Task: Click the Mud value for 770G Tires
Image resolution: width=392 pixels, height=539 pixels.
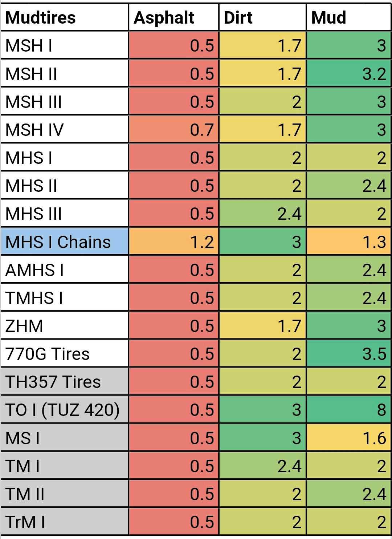Action: pyautogui.click(x=348, y=354)
